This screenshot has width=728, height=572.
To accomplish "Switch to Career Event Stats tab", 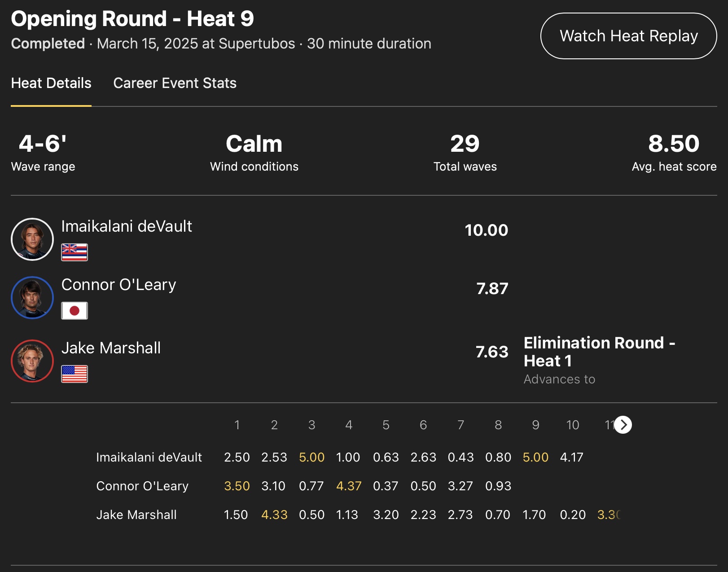I will 175,83.
